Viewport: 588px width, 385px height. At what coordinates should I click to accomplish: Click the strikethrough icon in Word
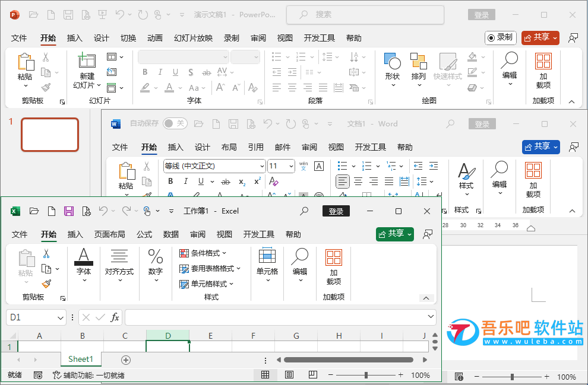click(226, 182)
